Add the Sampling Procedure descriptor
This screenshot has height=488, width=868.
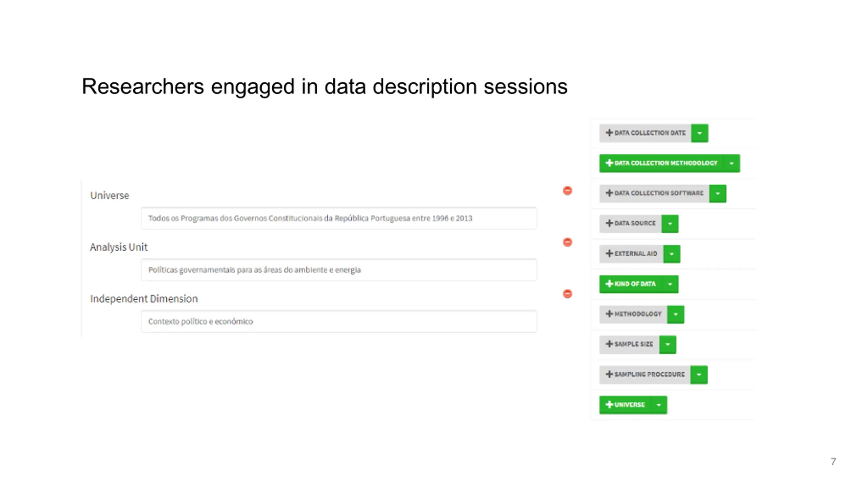coord(645,374)
